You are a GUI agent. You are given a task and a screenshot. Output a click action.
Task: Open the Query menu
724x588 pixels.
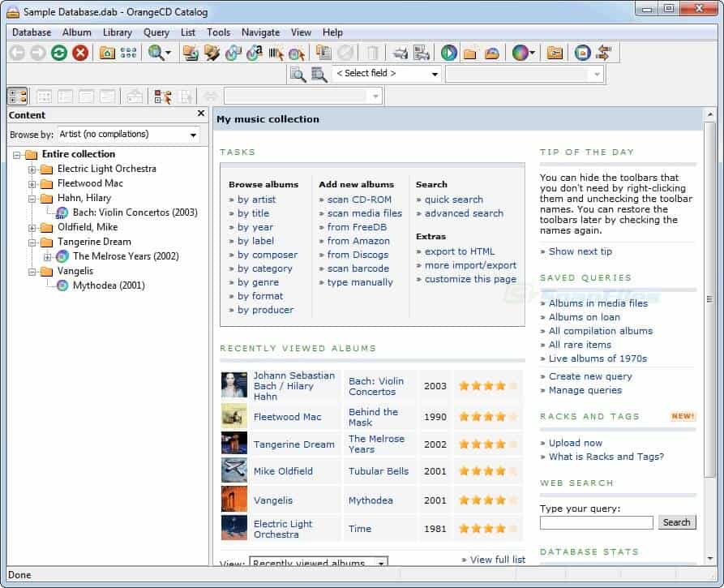pyautogui.click(x=156, y=32)
